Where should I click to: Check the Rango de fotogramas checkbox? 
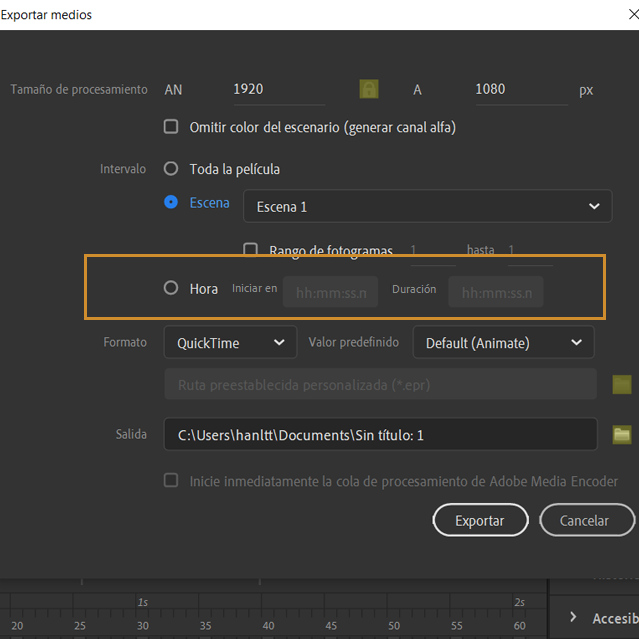tap(251, 250)
